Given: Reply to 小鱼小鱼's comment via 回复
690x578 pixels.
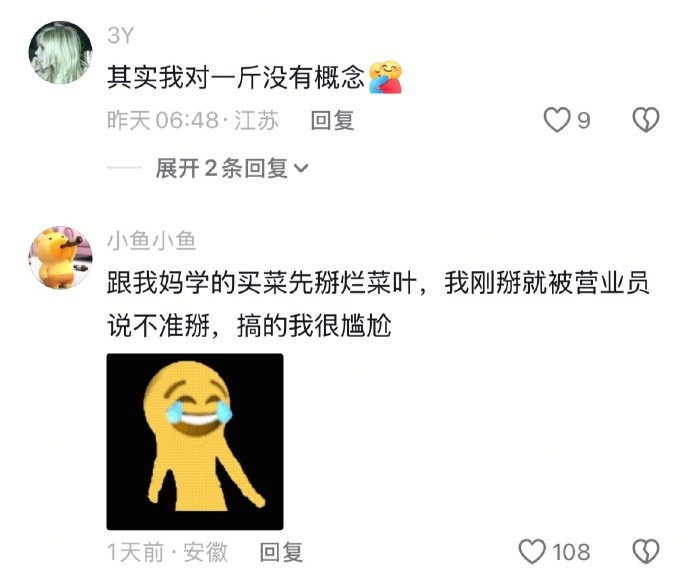Looking at the screenshot, I should [x=281, y=552].
